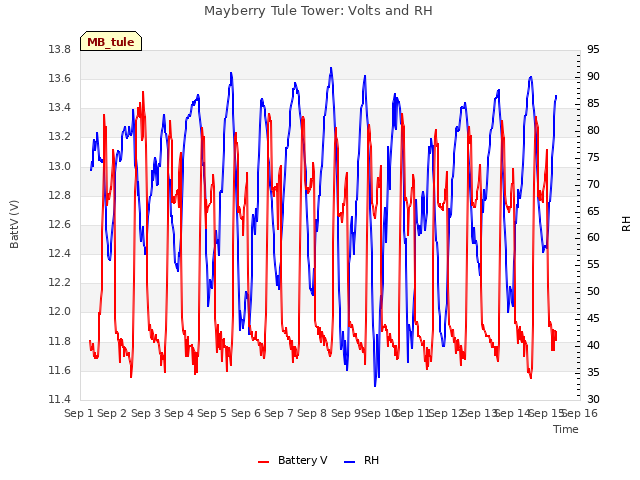The height and width of the screenshot is (480, 640).
Task: Click the Sep 4 x-axis tick label
Action: pos(179,413)
